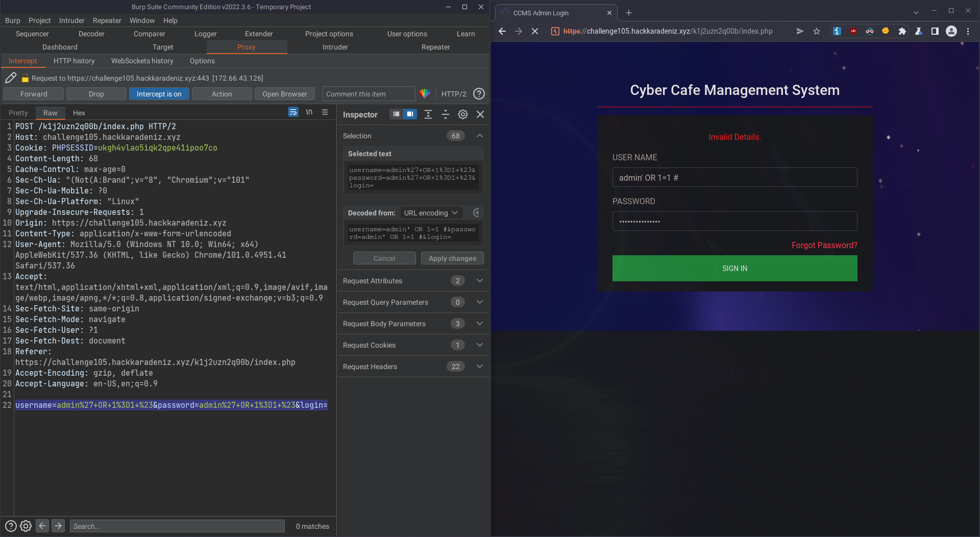
Task: Open the Repeater tool tab
Action: (435, 47)
